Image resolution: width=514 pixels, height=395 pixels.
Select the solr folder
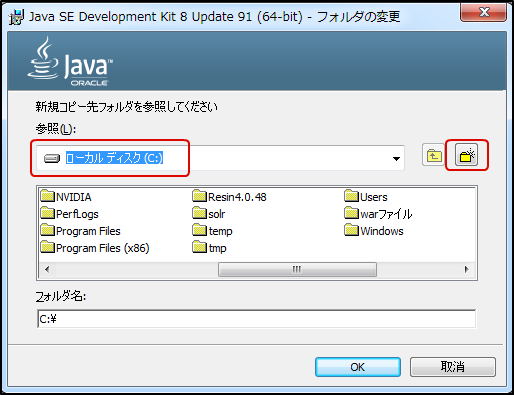pyautogui.click(x=209, y=213)
